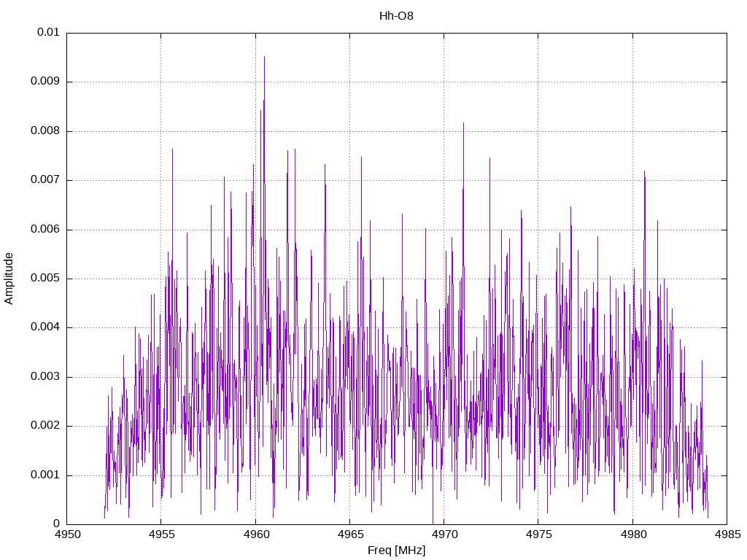
Task: Click the x-axis value "4980"
Action: pyautogui.click(x=633, y=534)
